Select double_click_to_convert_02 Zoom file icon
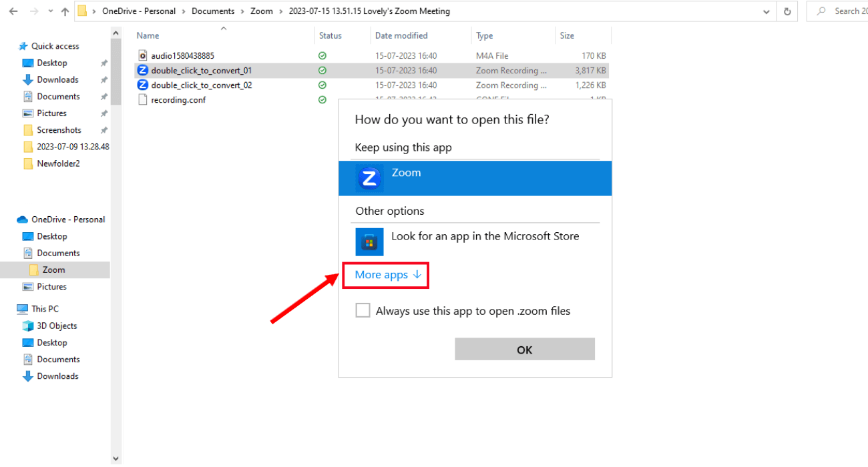Screen dimensions: 868x467 coord(142,85)
